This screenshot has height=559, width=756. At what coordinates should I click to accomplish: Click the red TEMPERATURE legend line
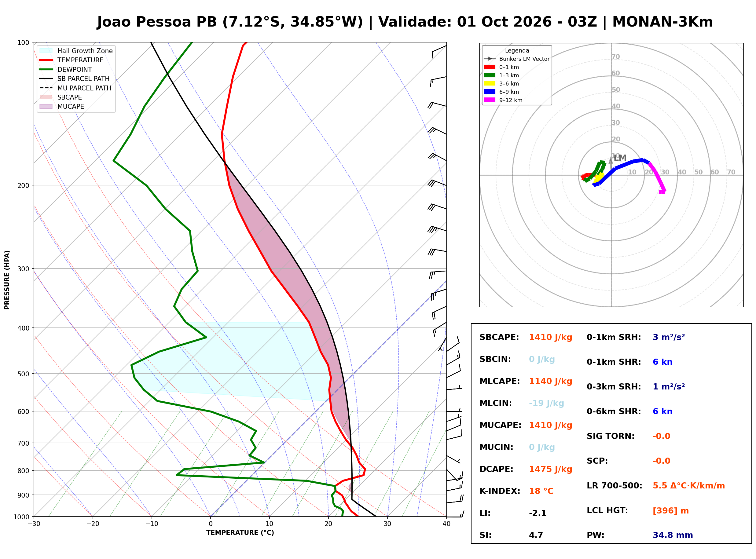tap(46, 60)
